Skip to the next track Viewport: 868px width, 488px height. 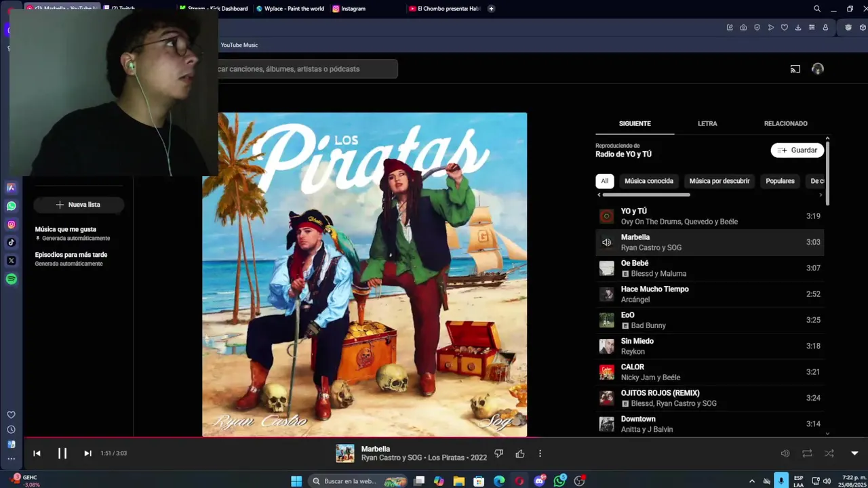click(87, 453)
